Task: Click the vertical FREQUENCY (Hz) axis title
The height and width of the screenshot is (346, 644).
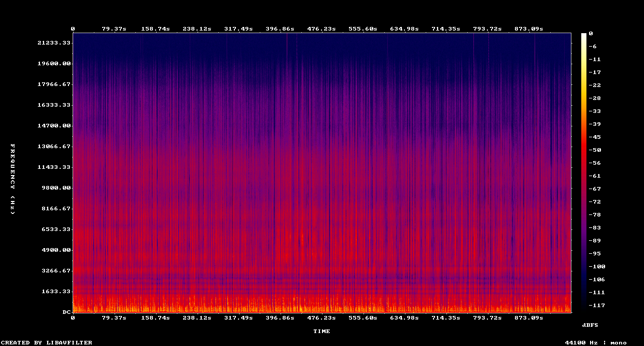Action: point(13,179)
